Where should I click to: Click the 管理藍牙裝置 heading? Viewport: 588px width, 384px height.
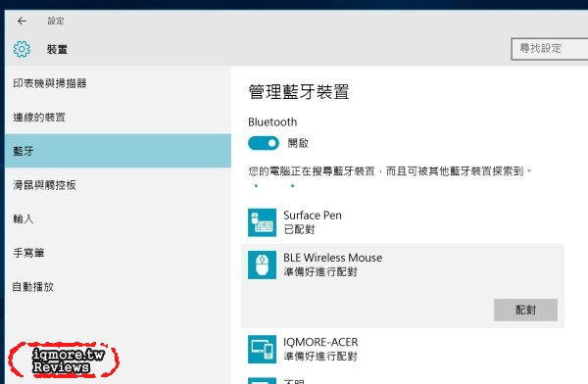(299, 92)
